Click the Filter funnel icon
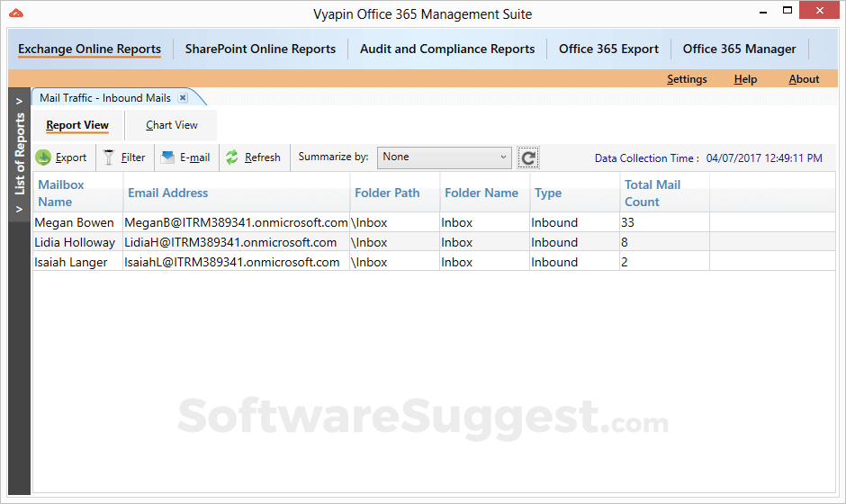846x504 pixels. [109, 157]
